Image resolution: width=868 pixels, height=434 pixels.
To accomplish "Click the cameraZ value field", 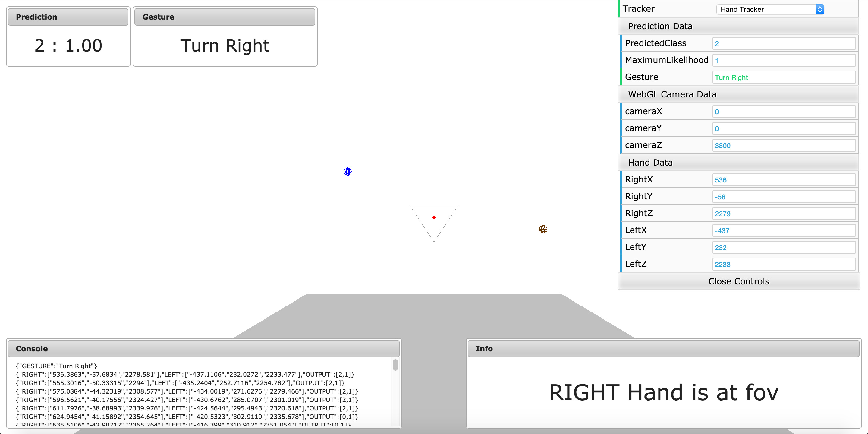I will tap(783, 146).
